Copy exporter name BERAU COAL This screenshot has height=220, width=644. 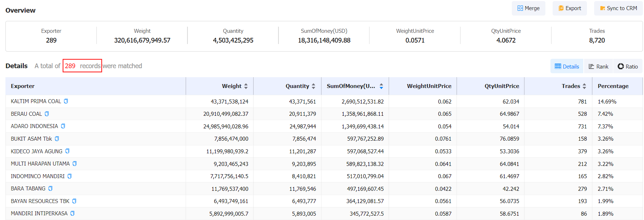coord(47,114)
